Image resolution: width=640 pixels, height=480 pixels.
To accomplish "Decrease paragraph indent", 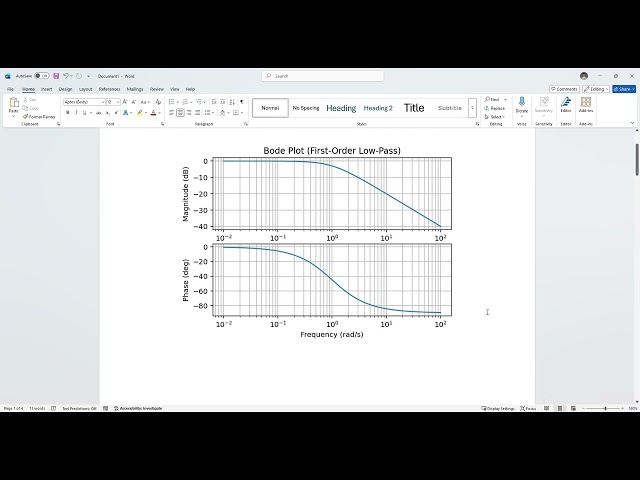I will click(x=214, y=102).
